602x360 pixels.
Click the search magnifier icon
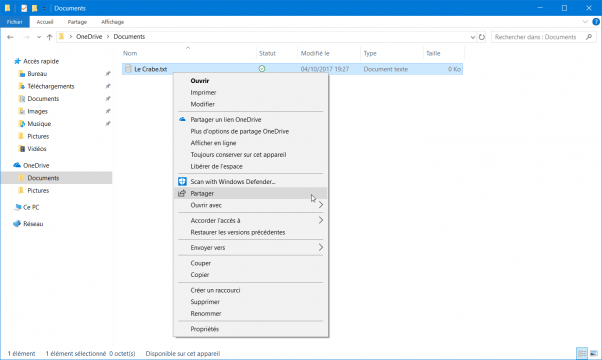click(x=589, y=37)
